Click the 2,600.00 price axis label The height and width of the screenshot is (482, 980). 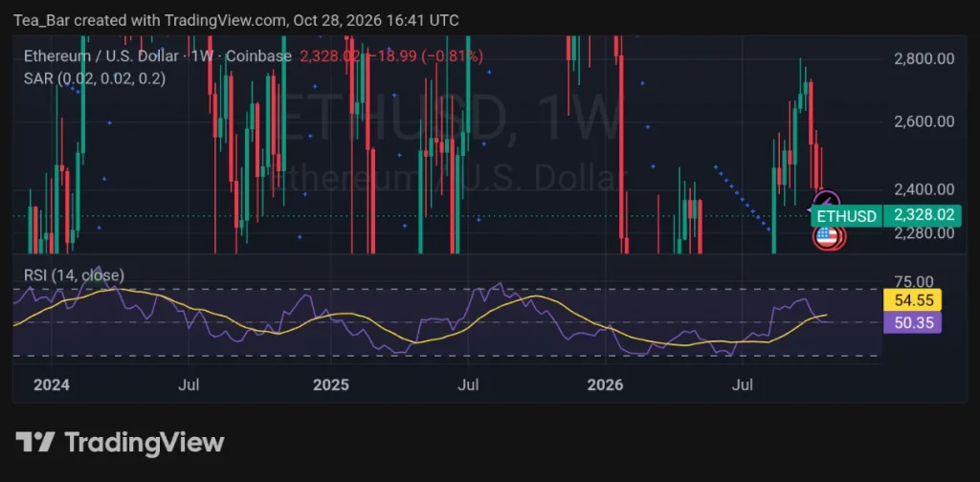pyautogui.click(x=924, y=121)
